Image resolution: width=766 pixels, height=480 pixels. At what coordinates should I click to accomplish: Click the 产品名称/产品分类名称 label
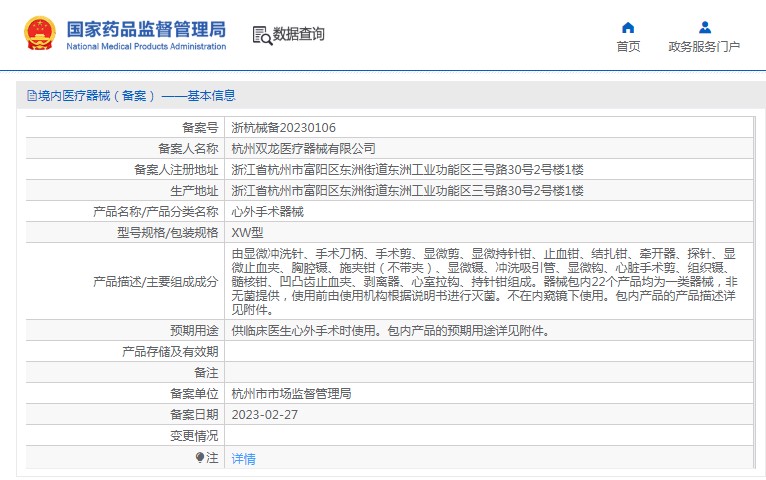(x=155, y=211)
